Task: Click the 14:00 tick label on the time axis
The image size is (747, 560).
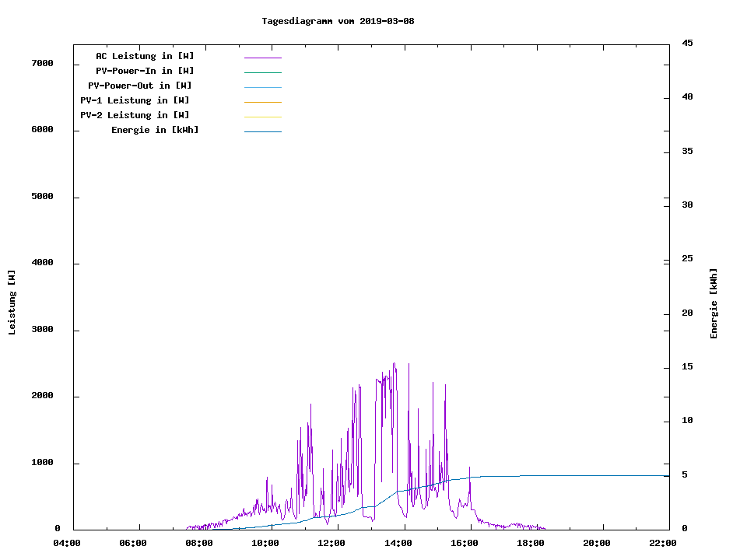Action: (x=398, y=543)
